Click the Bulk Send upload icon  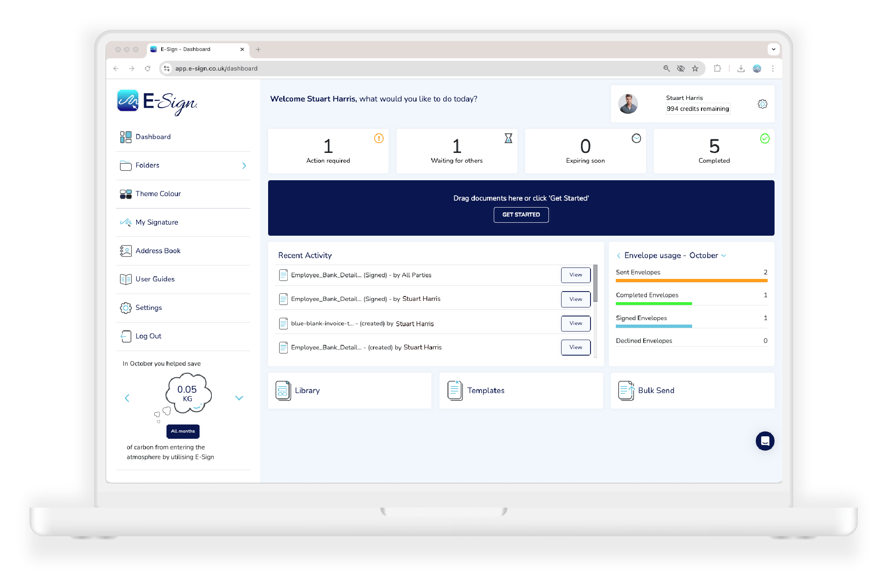(x=626, y=391)
